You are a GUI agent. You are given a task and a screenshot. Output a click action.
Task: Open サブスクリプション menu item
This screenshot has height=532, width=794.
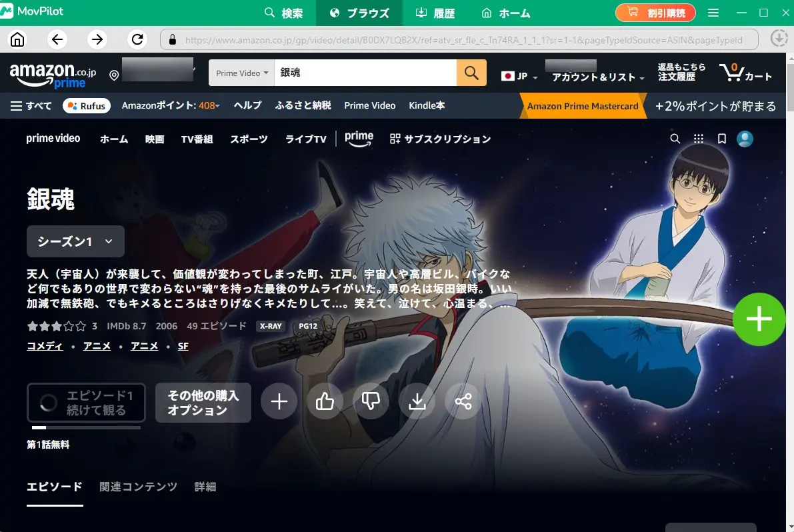(440, 139)
